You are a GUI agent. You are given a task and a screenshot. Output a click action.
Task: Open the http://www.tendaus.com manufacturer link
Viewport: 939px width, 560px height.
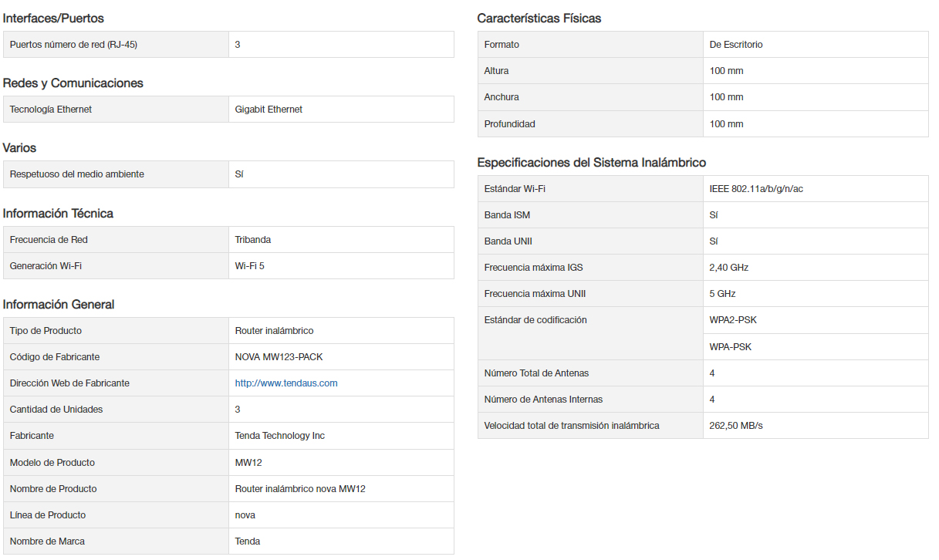(286, 383)
